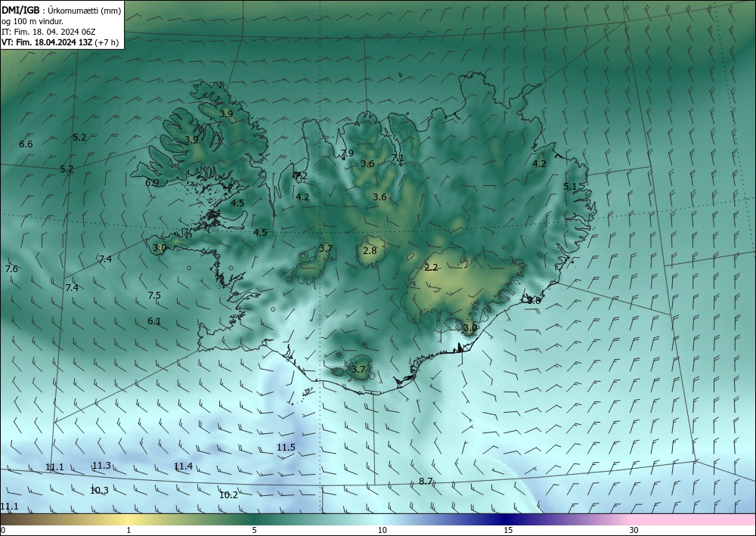Select the 7.1 value label
This screenshot has height=536, width=756.
[398, 157]
